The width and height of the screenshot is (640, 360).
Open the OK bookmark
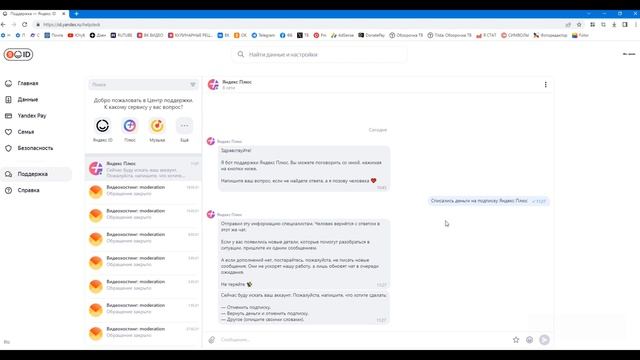pyautogui.click(x=240, y=36)
